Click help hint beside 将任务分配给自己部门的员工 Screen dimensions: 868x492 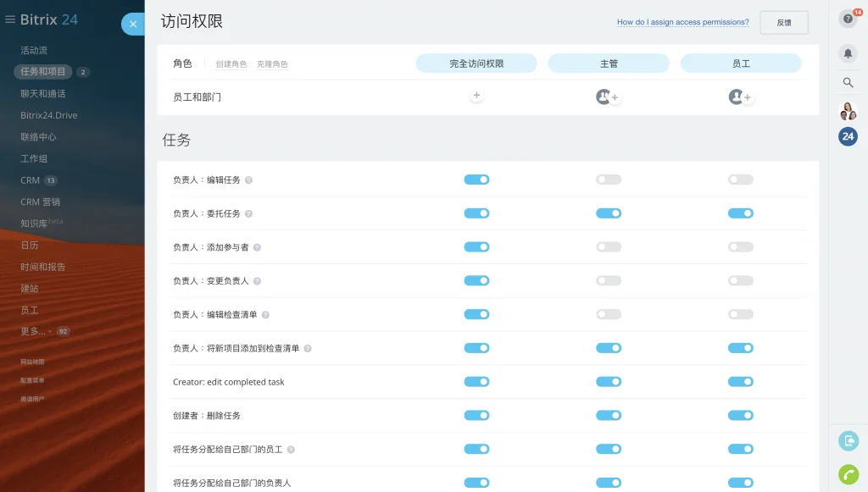[291, 450]
